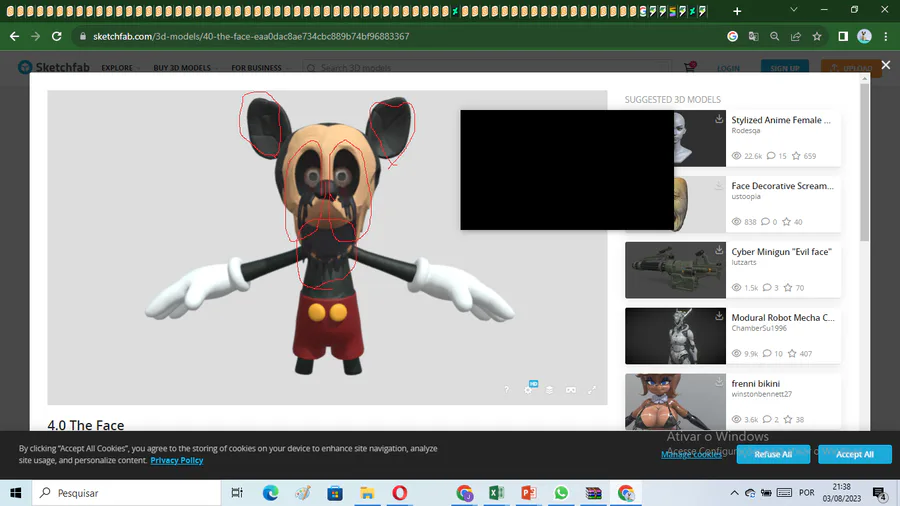The image size is (900, 506).
Task: Open the frenni bikini model title
Action: 755,384
